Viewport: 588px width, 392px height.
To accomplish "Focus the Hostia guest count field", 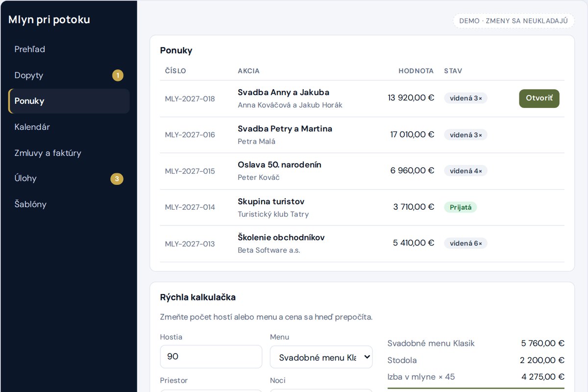I will pos(211,357).
